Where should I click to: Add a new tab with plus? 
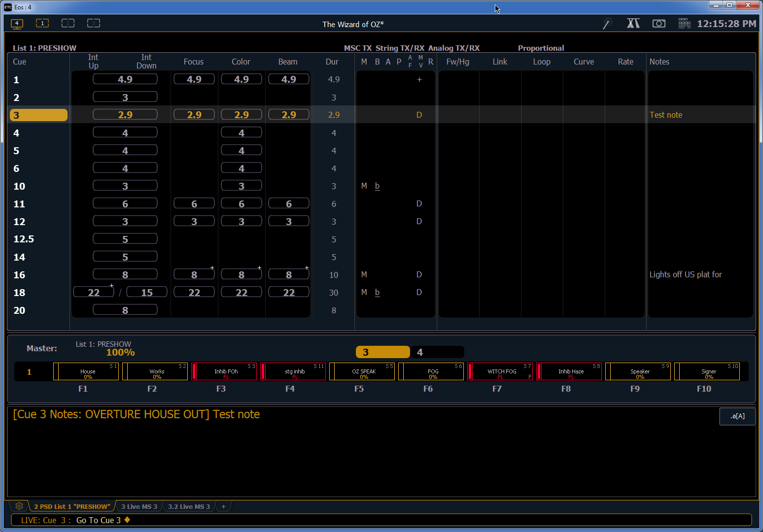tap(223, 506)
